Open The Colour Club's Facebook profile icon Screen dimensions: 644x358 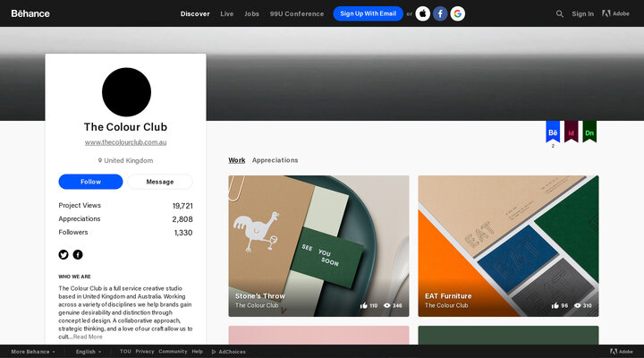click(x=78, y=254)
